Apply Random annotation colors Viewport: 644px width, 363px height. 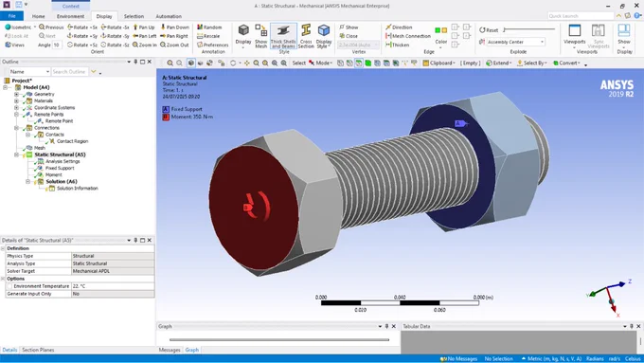click(x=209, y=27)
